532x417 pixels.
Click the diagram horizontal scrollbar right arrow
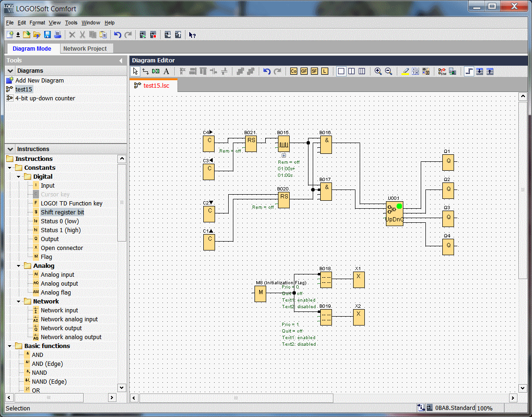click(x=513, y=398)
